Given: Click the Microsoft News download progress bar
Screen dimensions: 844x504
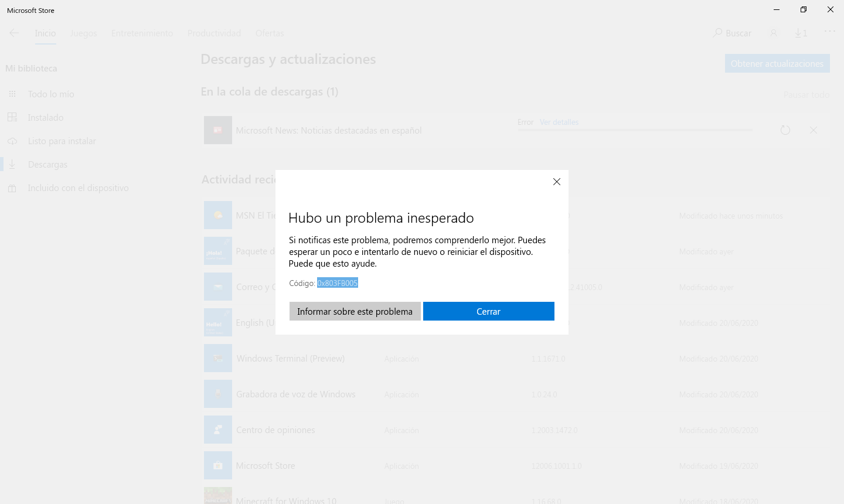Looking at the screenshot, I should [635, 130].
